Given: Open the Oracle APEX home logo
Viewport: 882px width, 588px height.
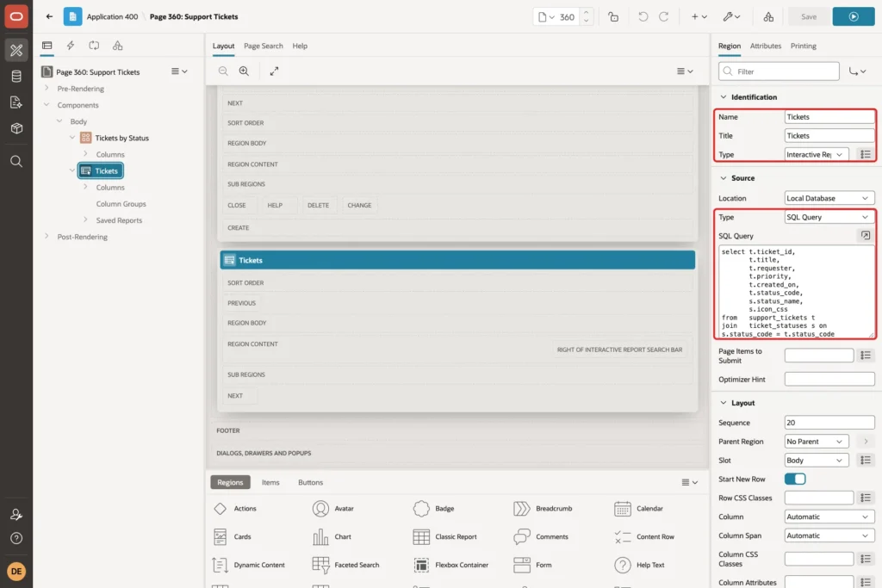Looking at the screenshot, I should tap(16, 16).
